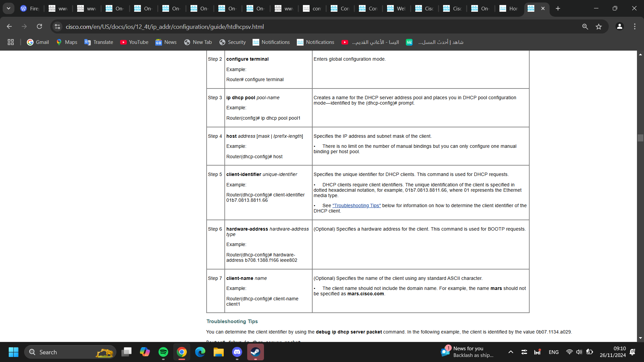Image resolution: width=644 pixels, height=362 pixels.
Task: Open File Explorer from the taskbar
Action: (219, 352)
